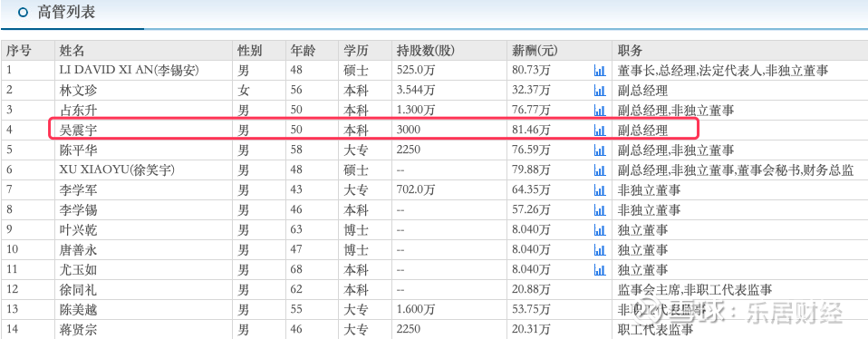Click the 持股数(股) column header
Image resolution: width=868 pixels, height=339 pixels.
click(426, 51)
